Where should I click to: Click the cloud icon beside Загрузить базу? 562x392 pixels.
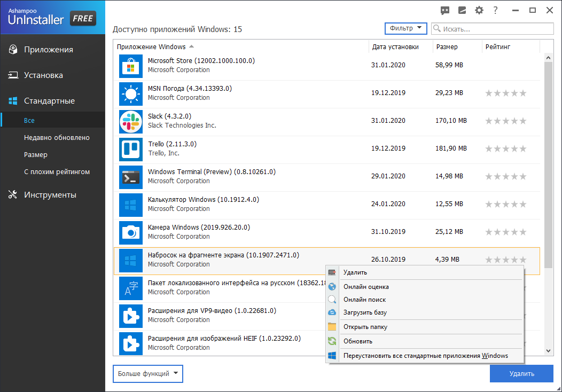tap(332, 312)
